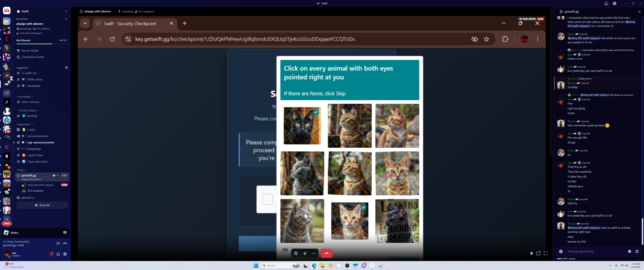
Task: Dismiss the Suggested channels section
Action: pos(66,68)
